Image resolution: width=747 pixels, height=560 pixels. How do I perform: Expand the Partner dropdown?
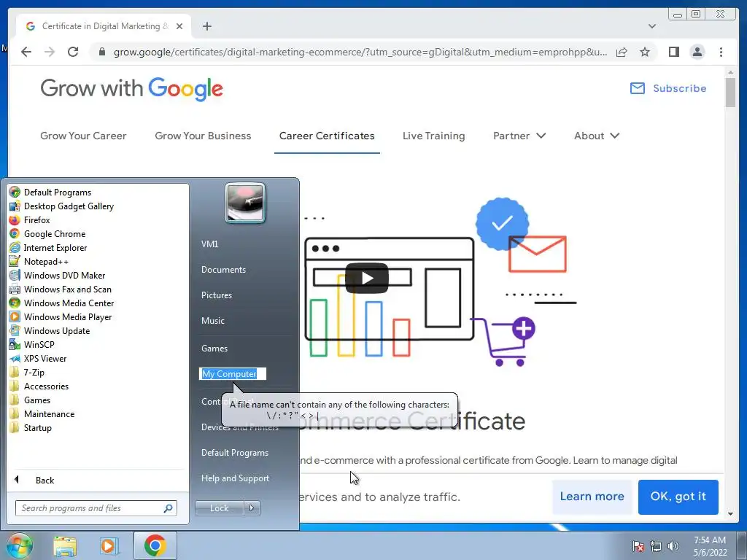pos(519,136)
